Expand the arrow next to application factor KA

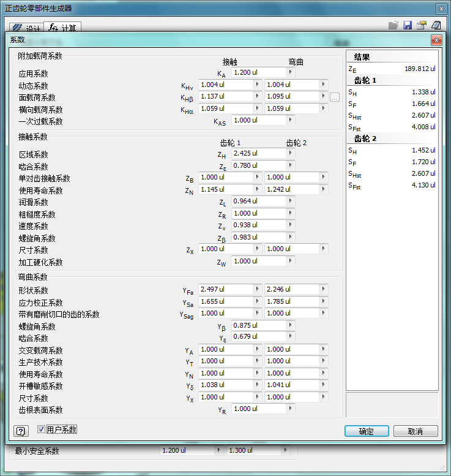291,72
